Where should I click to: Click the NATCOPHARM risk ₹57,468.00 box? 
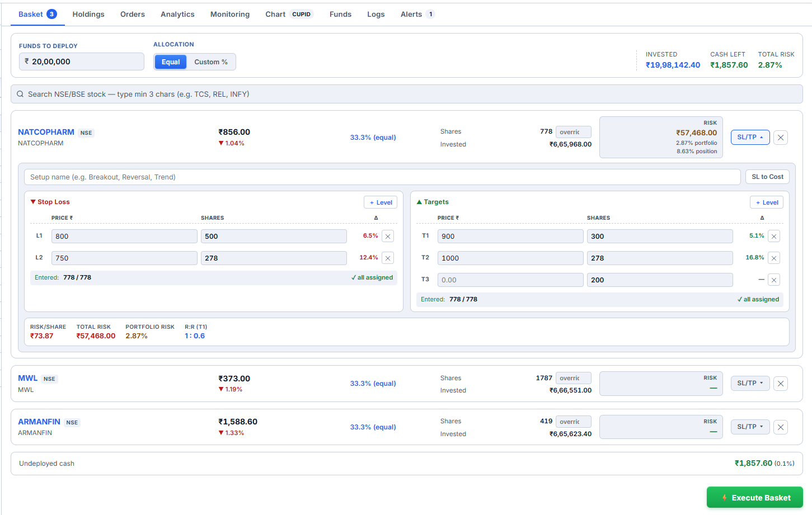tap(661, 138)
